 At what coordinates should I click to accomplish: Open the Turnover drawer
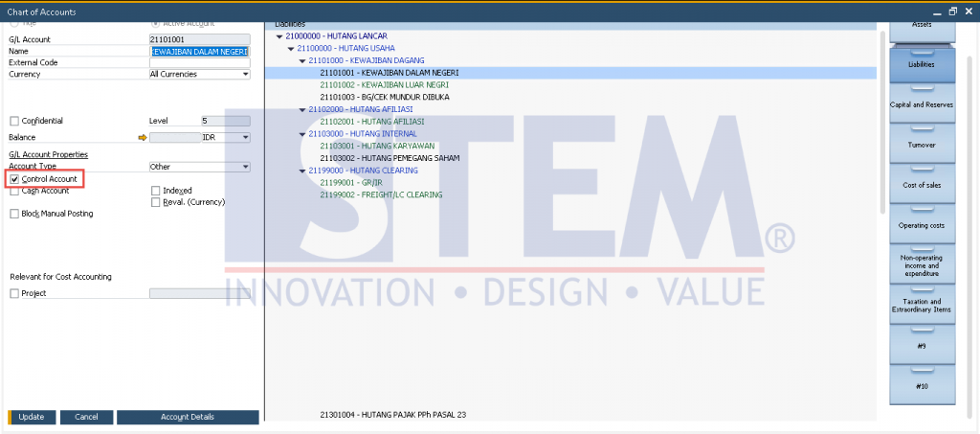click(922, 143)
